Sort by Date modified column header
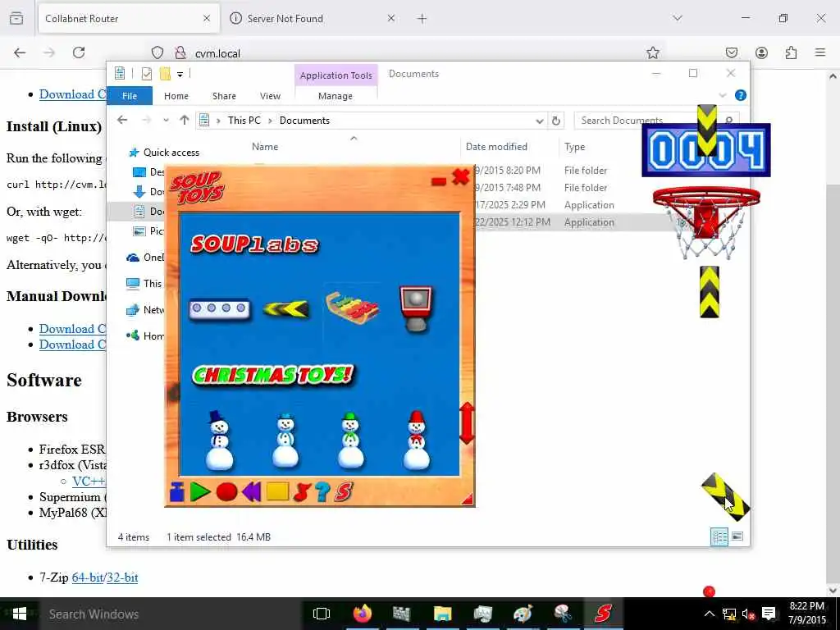Image resolution: width=840 pixels, height=630 pixels. 496,147
